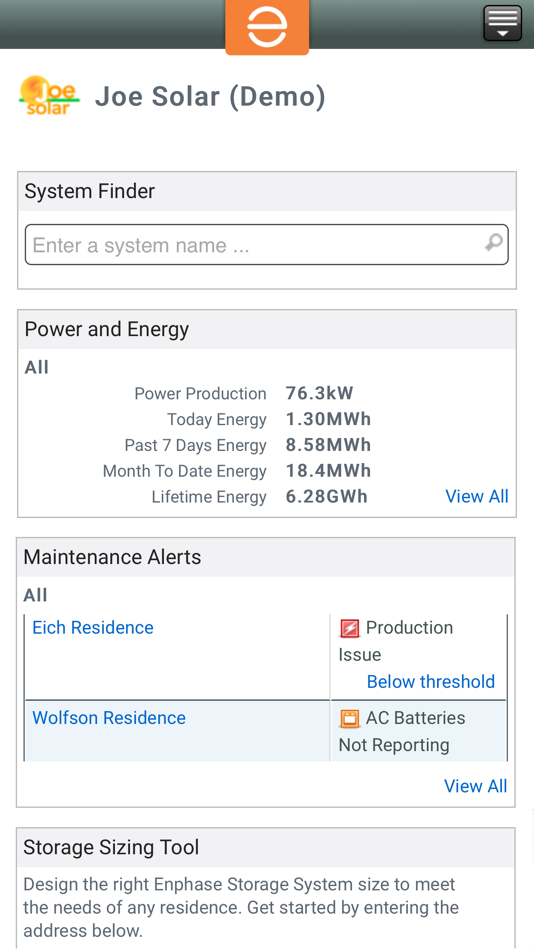Click the magnifier search icon
The width and height of the screenshot is (534, 950).
click(x=494, y=243)
